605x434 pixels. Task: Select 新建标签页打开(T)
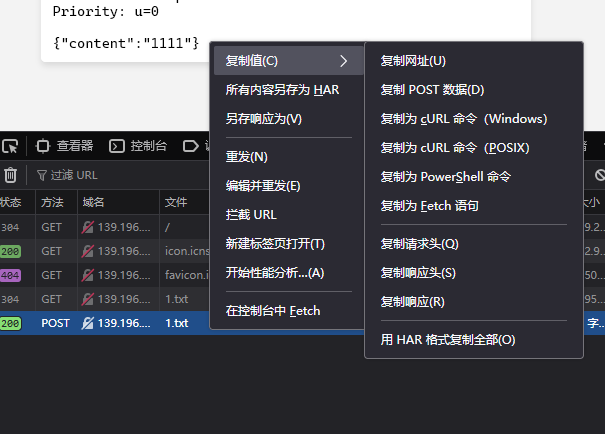tap(289, 244)
